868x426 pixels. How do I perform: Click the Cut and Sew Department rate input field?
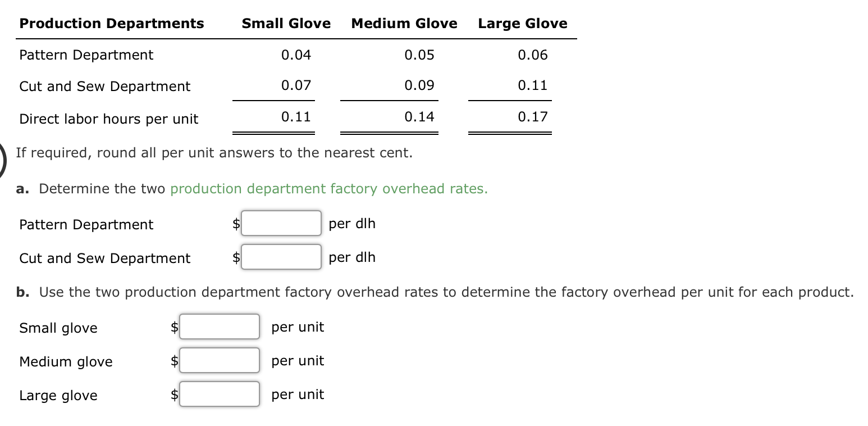click(281, 257)
